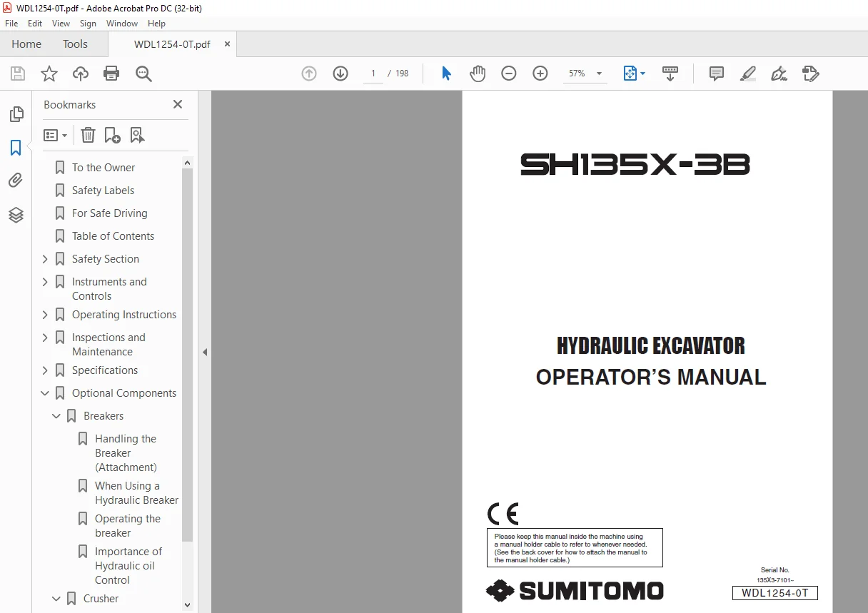Image resolution: width=868 pixels, height=613 pixels.
Task: Jump to Safety Labels bookmark
Action: click(x=103, y=191)
